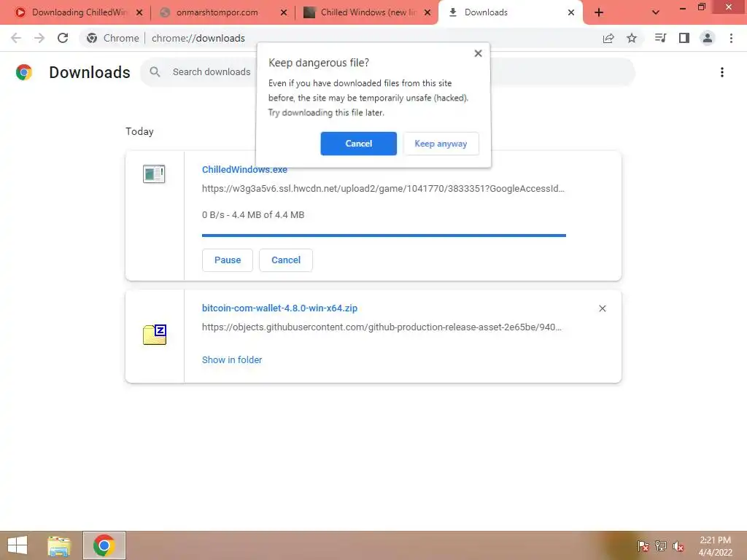This screenshot has width=747, height=560.
Task: Remove bitcoin-com-wallet zip from list
Action: (x=602, y=308)
